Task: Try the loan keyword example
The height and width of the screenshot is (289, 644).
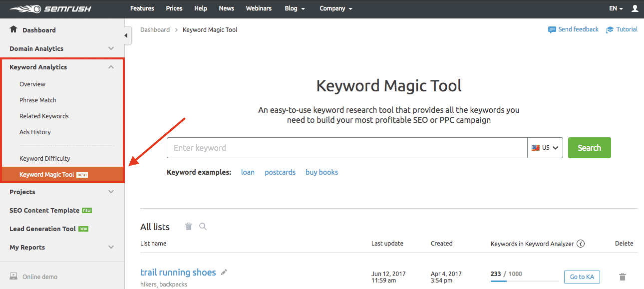Action: tap(248, 172)
